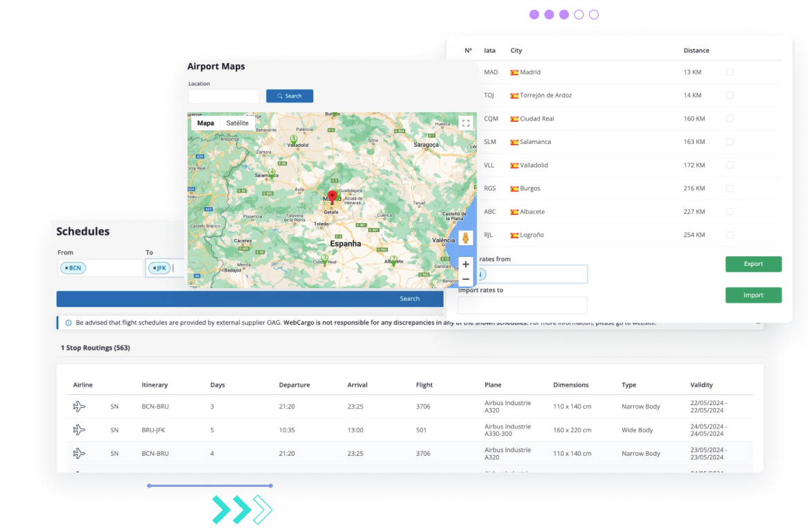Click the green Export button
The width and height of the screenshot is (808, 532).
pyautogui.click(x=753, y=264)
